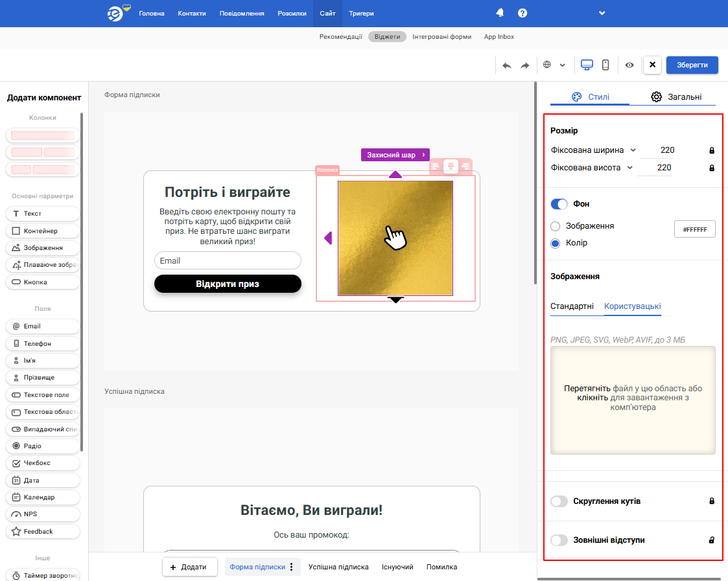Toggle the Фон switch off
The width and height of the screenshot is (728, 581).
(559, 204)
